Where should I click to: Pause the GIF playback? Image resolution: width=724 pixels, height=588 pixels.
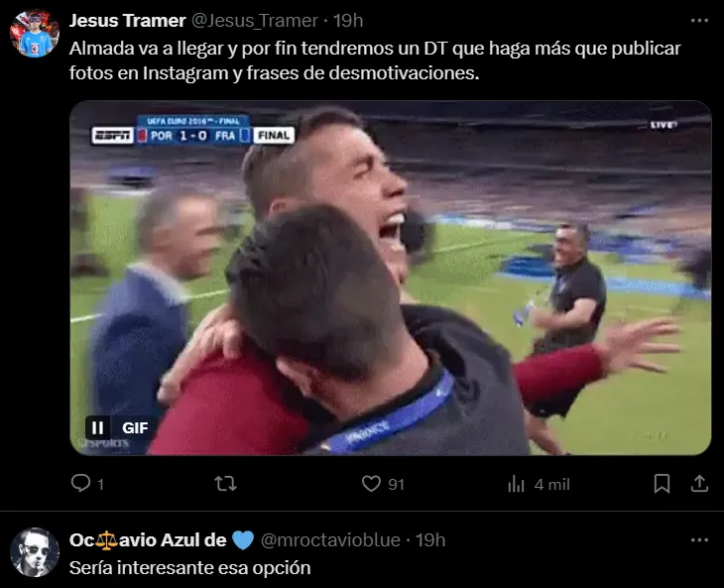[x=97, y=427]
